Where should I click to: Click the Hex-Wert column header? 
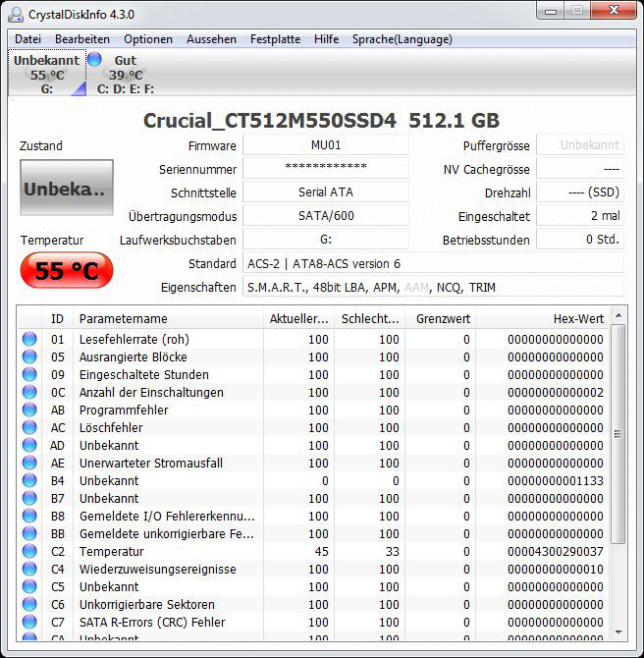[x=543, y=319]
